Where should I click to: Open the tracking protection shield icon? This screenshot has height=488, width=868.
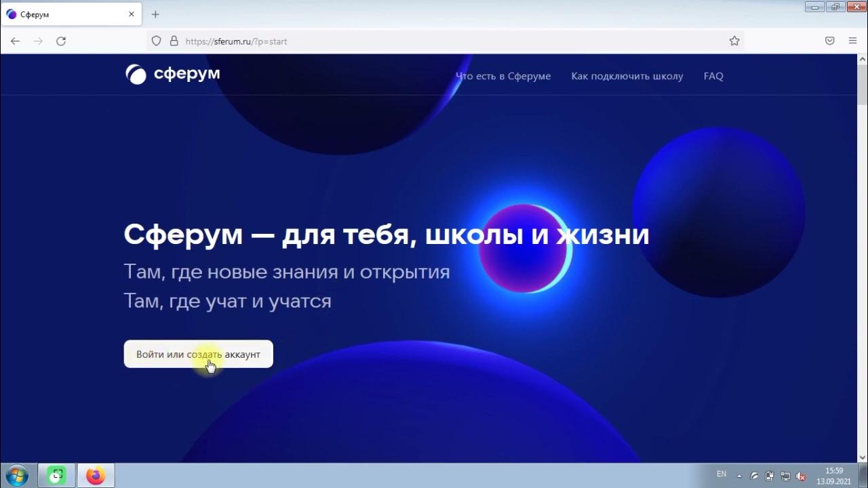[156, 41]
